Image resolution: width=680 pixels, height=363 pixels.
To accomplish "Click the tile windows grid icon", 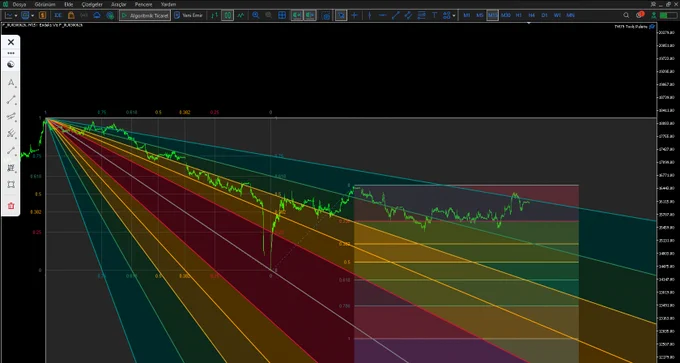I will [x=282, y=15].
